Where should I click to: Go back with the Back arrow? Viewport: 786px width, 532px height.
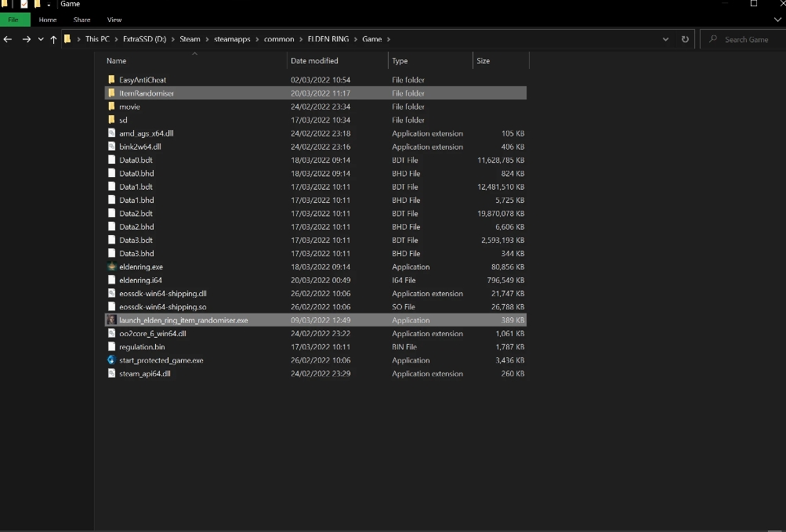(x=8, y=39)
